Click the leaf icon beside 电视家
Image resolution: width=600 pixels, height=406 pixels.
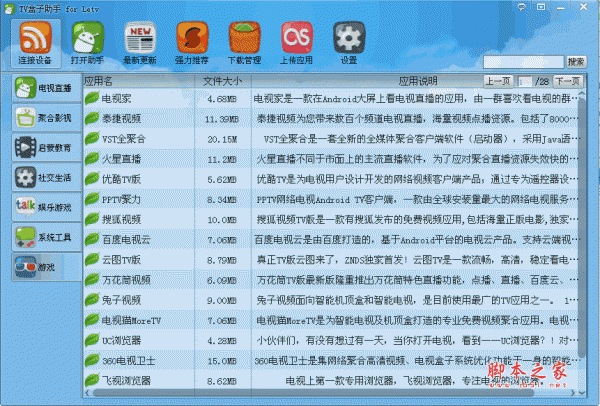(x=92, y=98)
